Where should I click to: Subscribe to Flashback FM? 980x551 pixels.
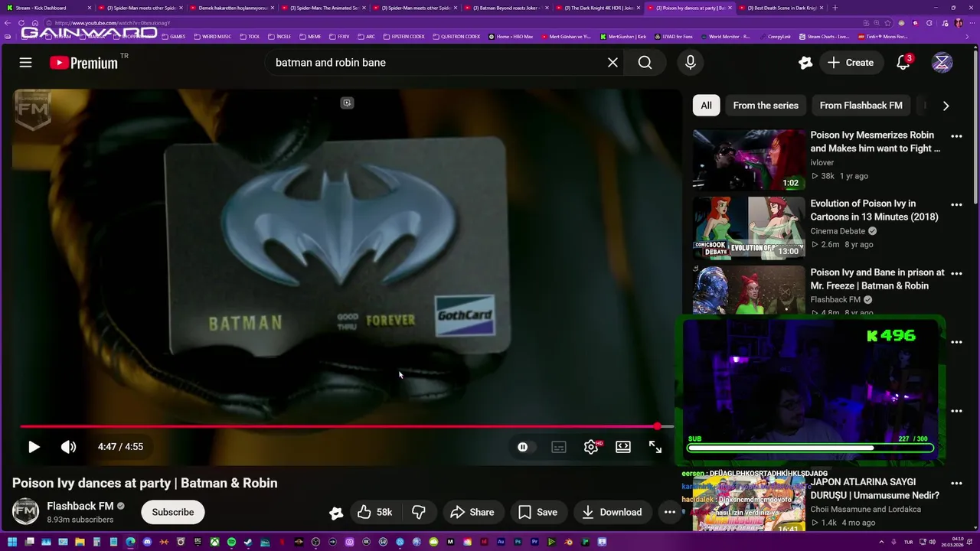(173, 512)
